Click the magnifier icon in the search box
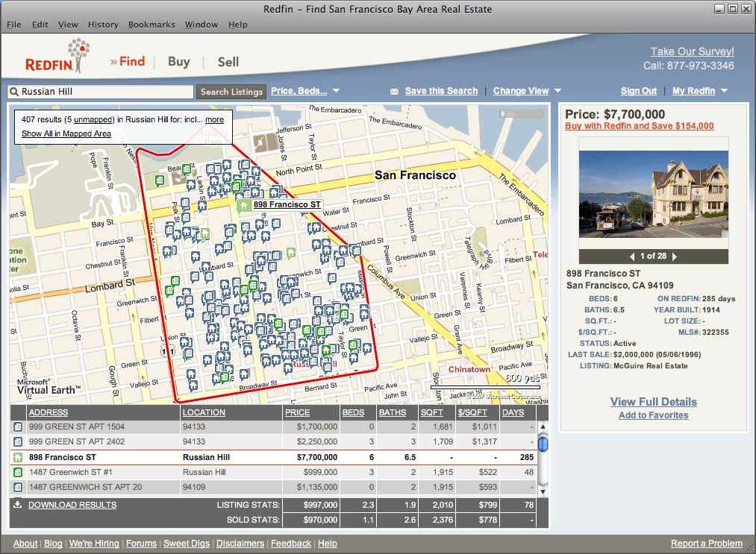The height and width of the screenshot is (554, 756). point(13,92)
